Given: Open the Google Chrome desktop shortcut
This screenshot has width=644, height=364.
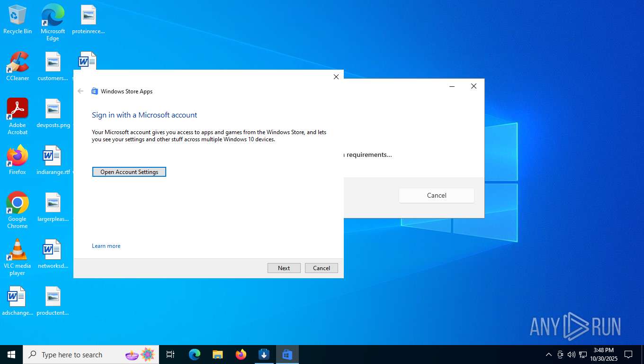Looking at the screenshot, I should (x=18, y=210).
